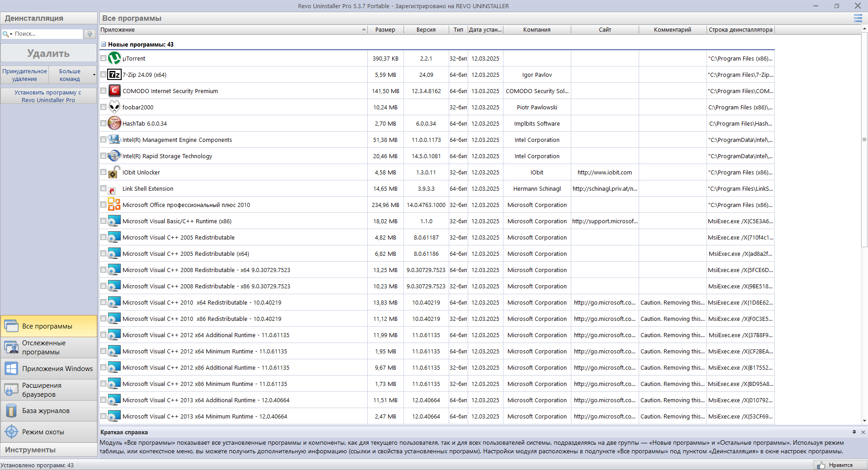Check the COMODO Internet Security Premium checkbox

(x=104, y=91)
